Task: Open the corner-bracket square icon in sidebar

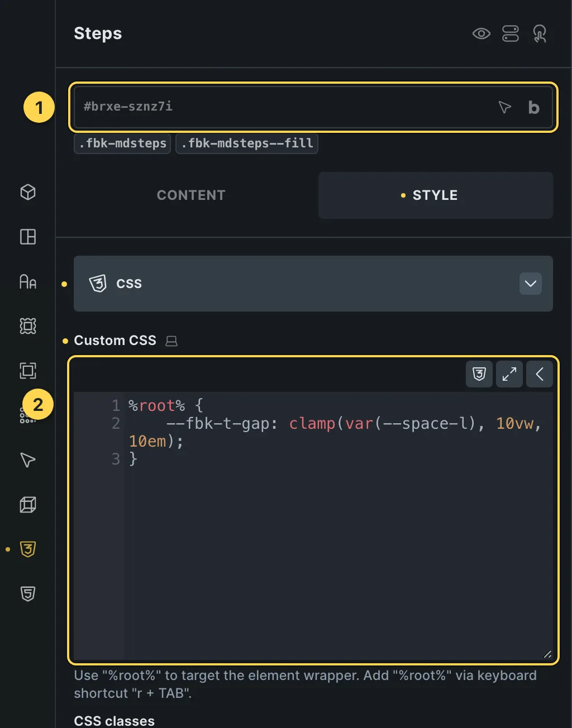Action: coord(28,371)
